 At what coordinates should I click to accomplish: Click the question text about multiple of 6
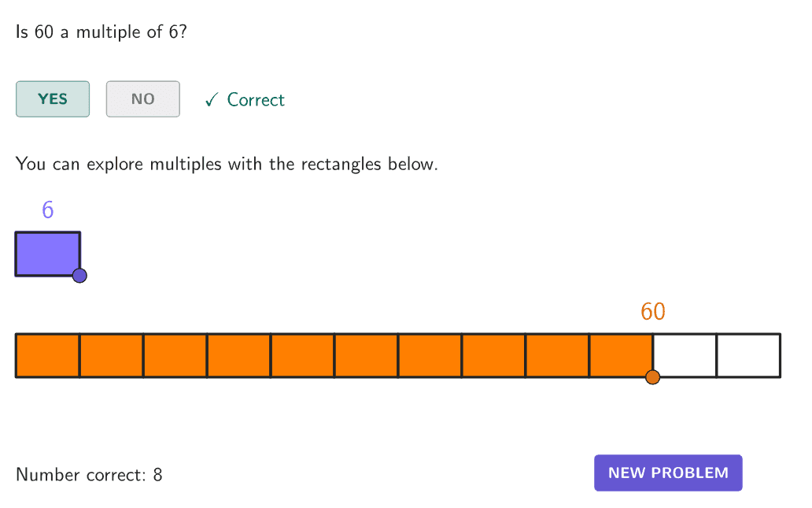click(101, 33)
